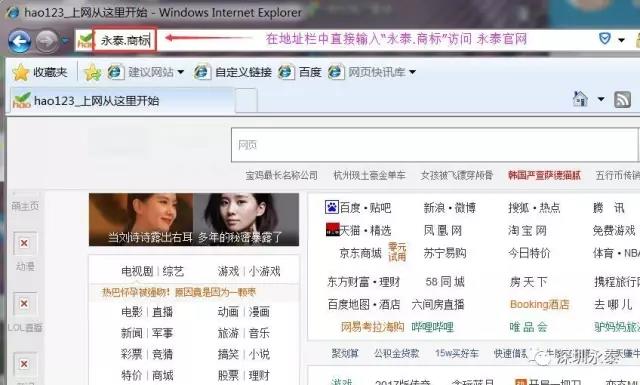Open the Favorites star labeled 收藏夹
The height and width of the screenshot is (385, 640).
40,72
